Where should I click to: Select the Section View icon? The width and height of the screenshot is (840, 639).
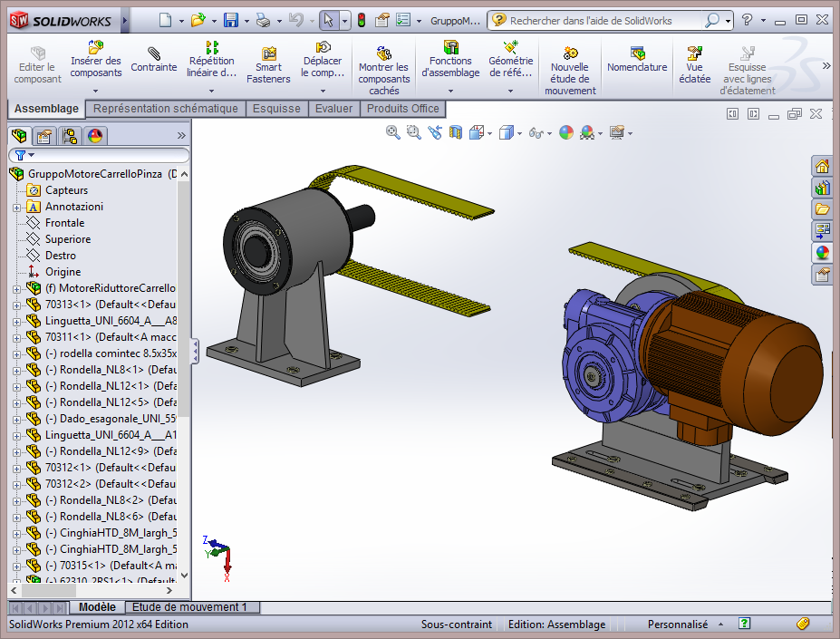[x=456, y=132]
